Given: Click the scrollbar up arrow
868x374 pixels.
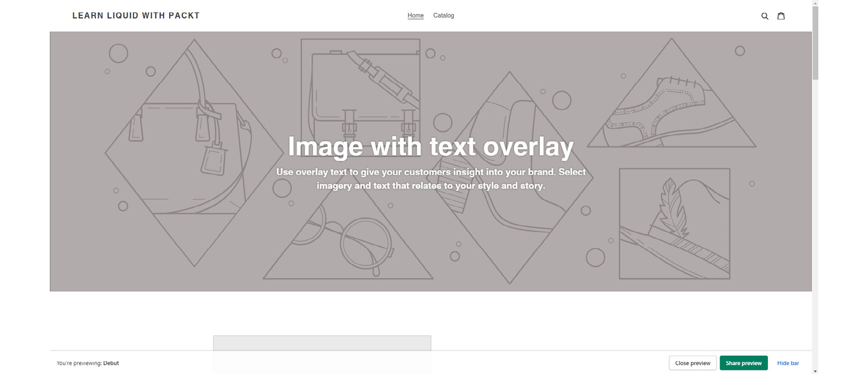Looking at the screenshot, I should click(815, 2).
